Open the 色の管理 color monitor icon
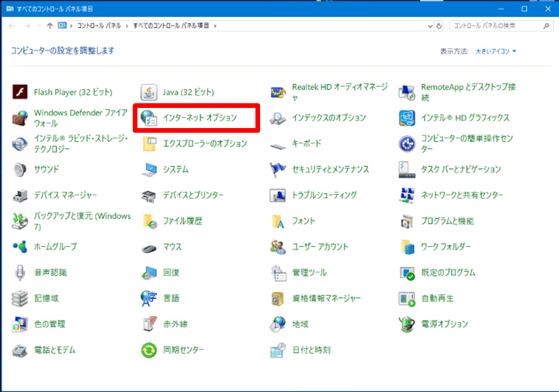This screenshot has height=392, width=559. coord(20,324)
